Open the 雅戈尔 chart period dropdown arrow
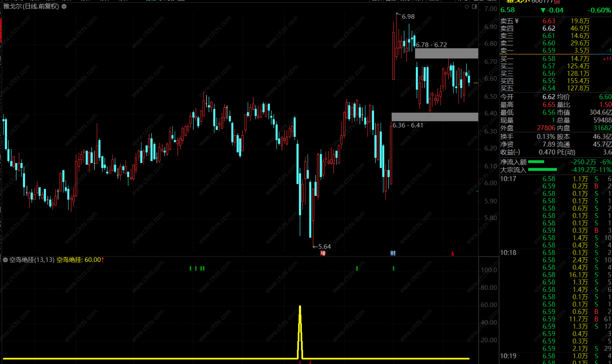The height and width of the screenshot is (364, 612). coord(64,6)
